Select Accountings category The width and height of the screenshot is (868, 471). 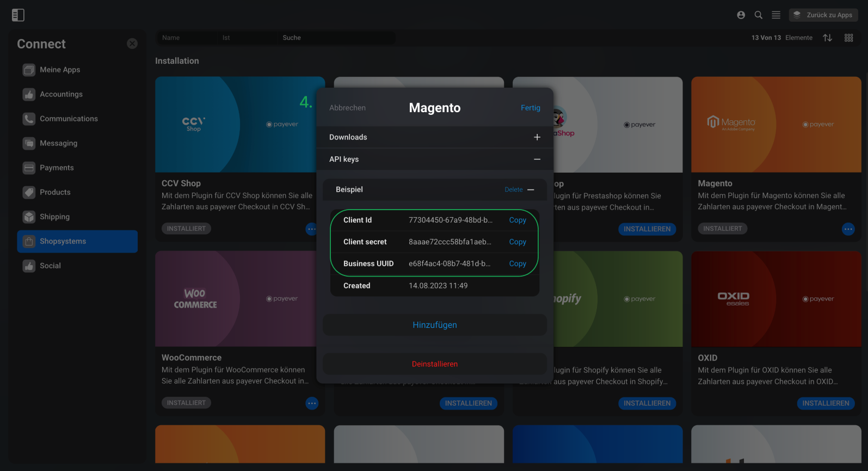(x=77, y=94)
